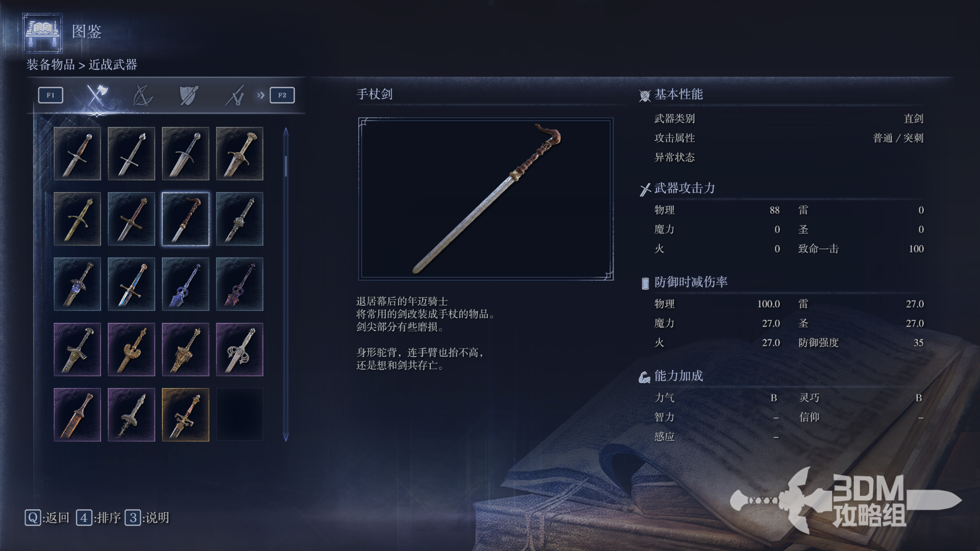The width and height of the screenshot is (980, 551).
Task: Click Q return prompt
Action: [47, 518]
